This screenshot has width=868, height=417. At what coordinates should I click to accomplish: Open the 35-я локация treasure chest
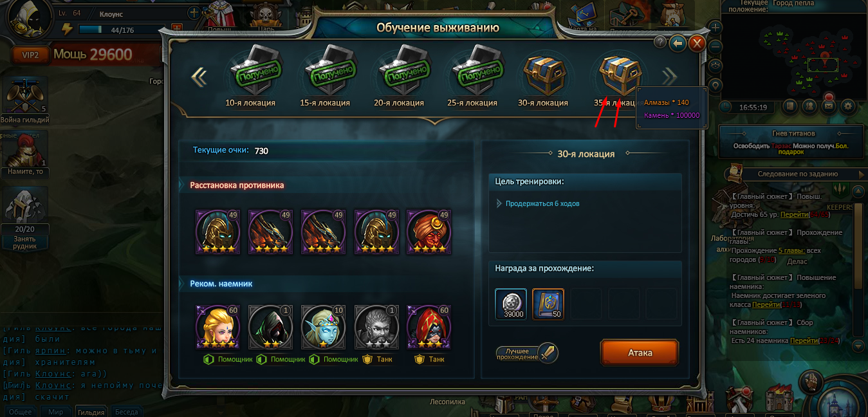point(618,74)
